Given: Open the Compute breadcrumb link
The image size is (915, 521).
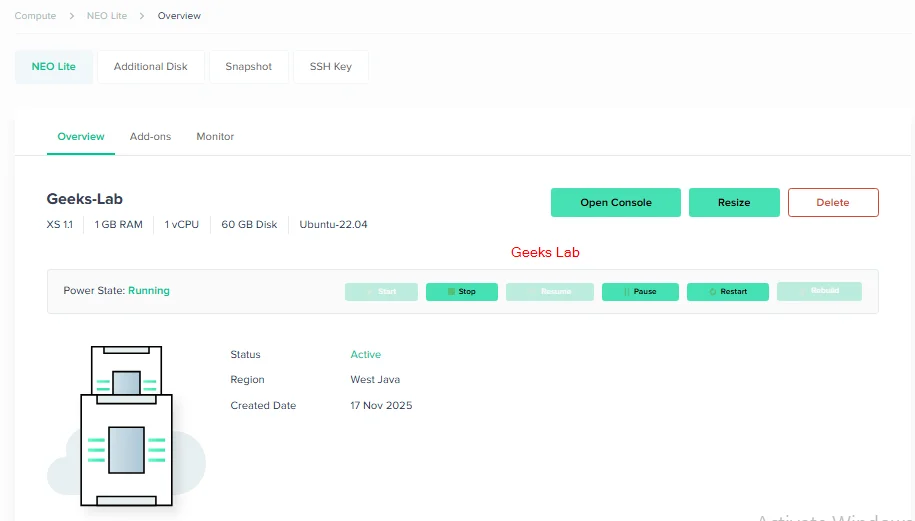Looking at the screenshot, I should pyautogui.click(x=35, y=16).
